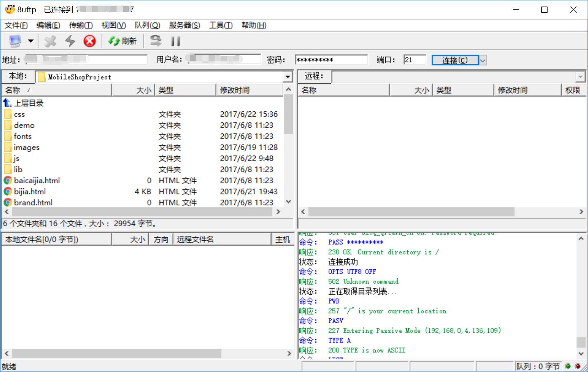Open the 视图(V) menu
588x372 pixels.
pos(114,25)
